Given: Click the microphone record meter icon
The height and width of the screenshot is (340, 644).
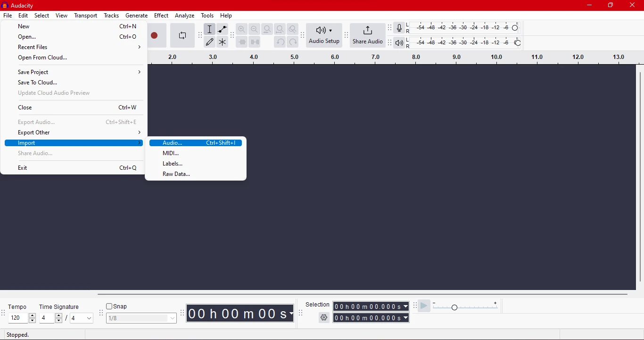Looking at the screenshot, I should (399, 28).
